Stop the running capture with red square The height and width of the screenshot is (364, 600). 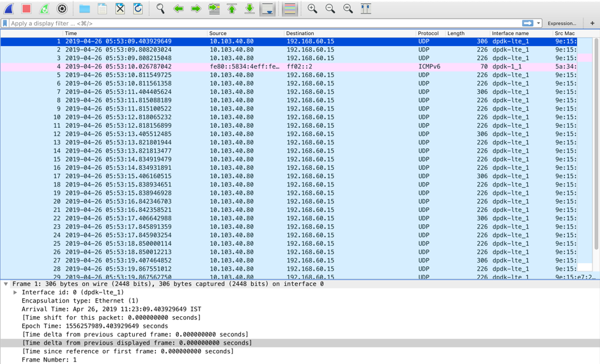coord(26,8)
